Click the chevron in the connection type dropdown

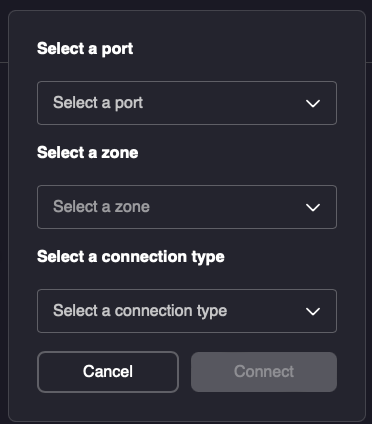tap(313, 311)
